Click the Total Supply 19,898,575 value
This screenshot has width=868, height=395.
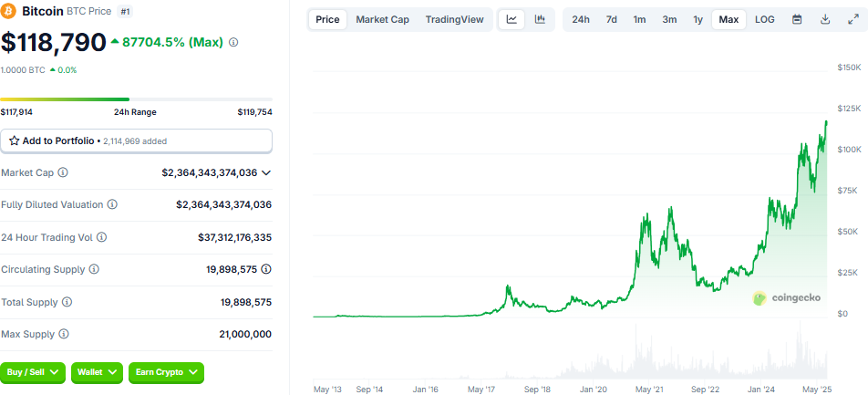pyautogui.click(x=246, y=303)
